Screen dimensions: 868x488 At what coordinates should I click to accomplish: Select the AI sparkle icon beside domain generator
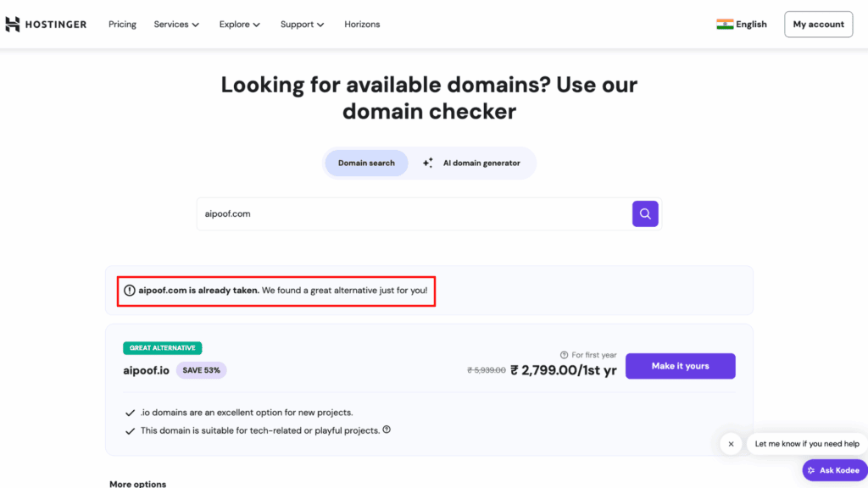(427, 163)
